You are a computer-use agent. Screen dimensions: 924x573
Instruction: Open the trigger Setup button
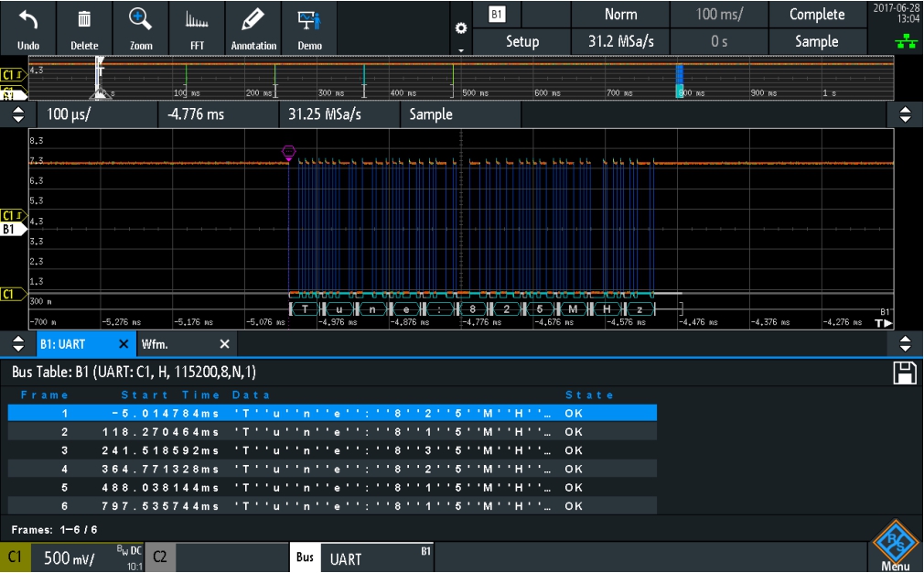point(522,41)
